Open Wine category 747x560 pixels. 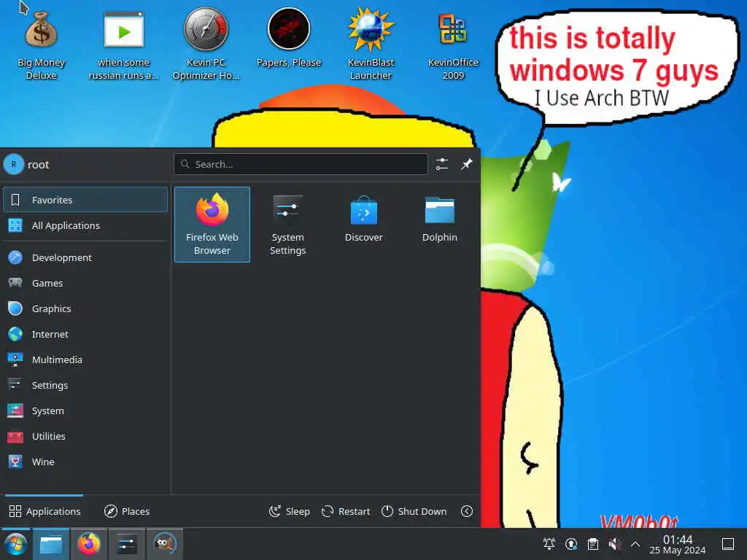tap(85, 462)
